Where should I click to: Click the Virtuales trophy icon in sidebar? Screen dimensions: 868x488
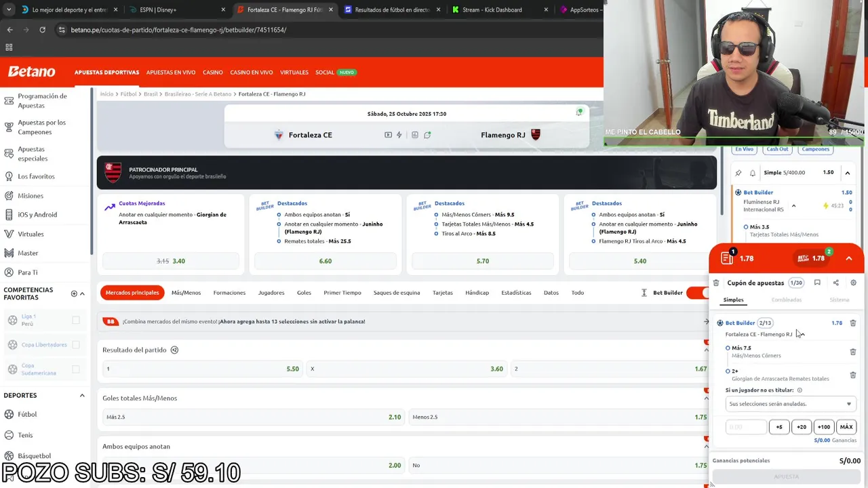pos(9,234)
